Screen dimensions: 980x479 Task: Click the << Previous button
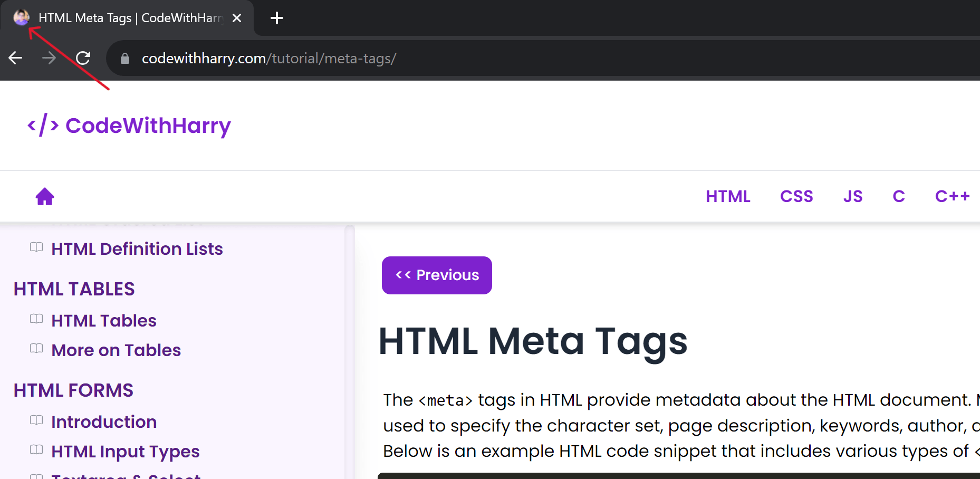coord(437,275)
